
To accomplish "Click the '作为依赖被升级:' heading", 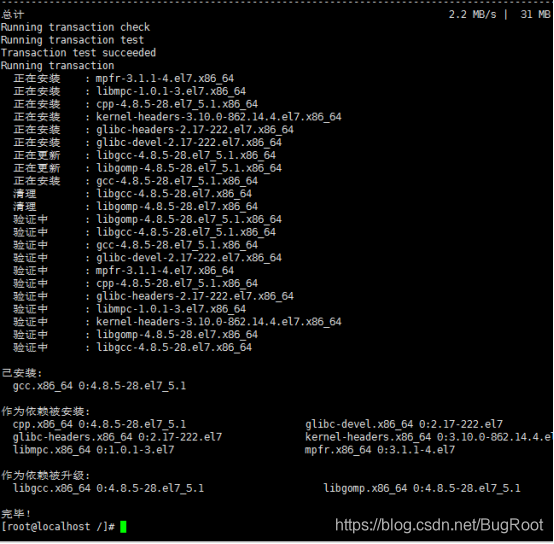I will click(x=46, y=475).
